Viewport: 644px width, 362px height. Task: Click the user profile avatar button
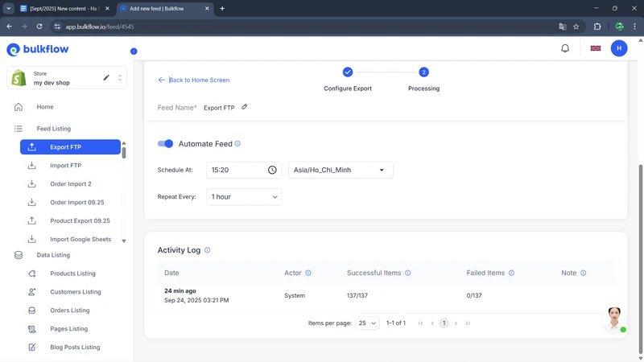(x=619, y=48)
